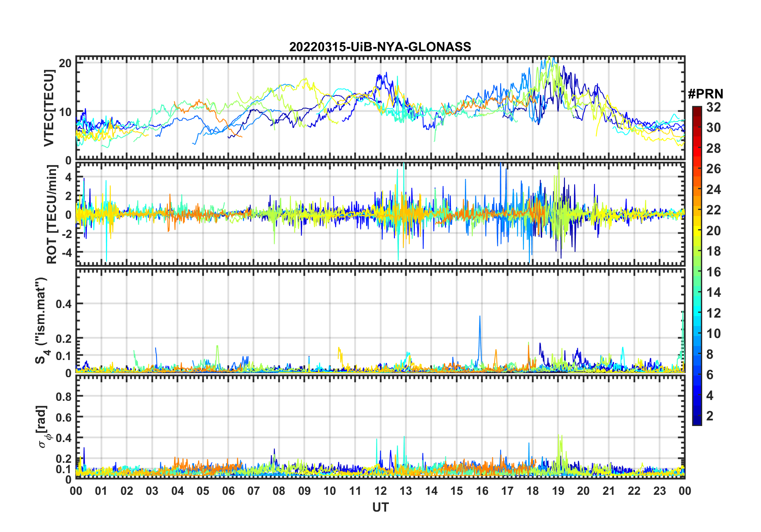Screen dimensions: 761x532
Task: Click UT hour tick label 11
Action: click(355, 491)
